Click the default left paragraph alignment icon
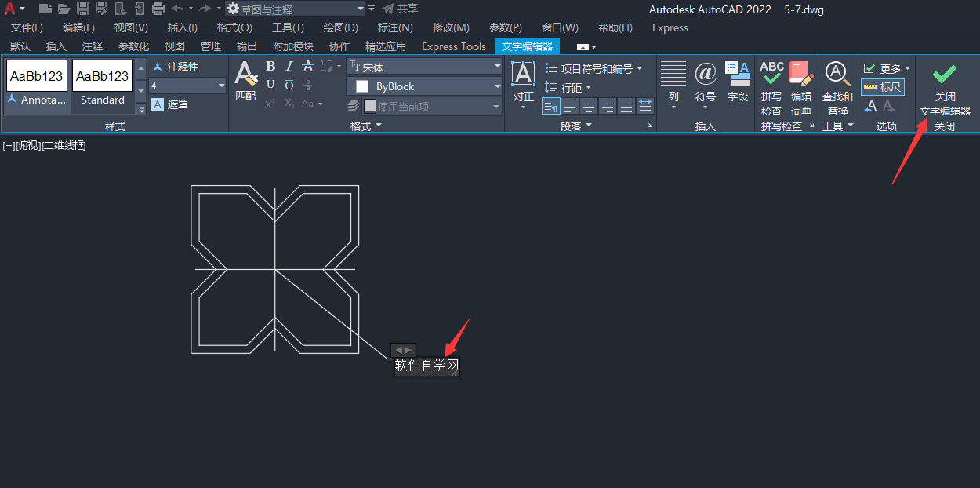The width and height of the screenshot is (980, 488). click(551, 105)
